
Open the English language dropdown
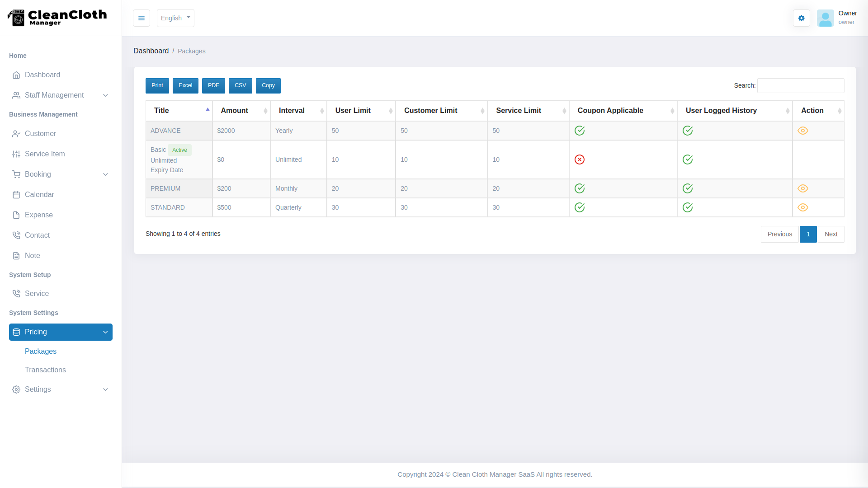pos(175,18)
